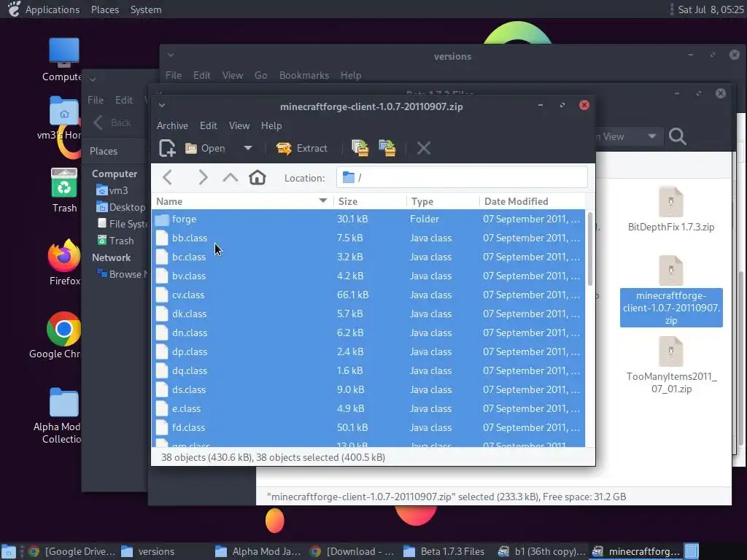Select dn.class file
Viewport: 747px width, 560px height.
tap(368, 332)
